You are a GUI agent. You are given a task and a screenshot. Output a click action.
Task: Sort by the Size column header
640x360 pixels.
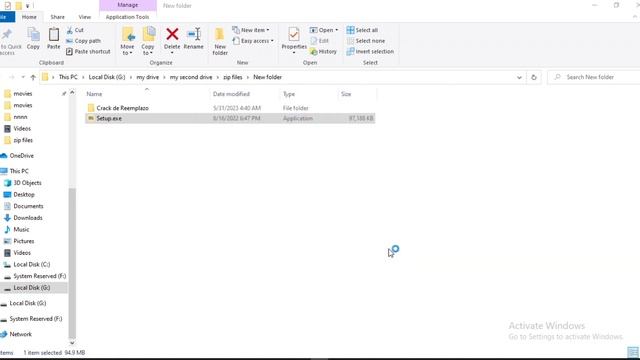346,94
